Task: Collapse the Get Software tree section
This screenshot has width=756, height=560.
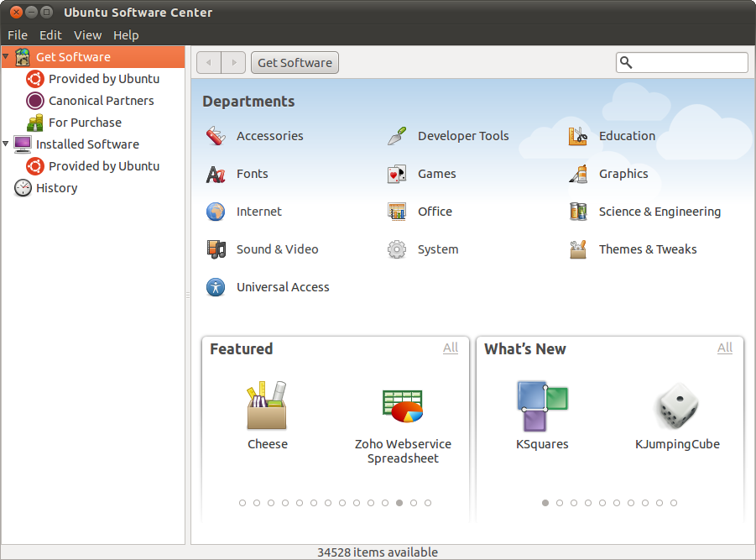Action: pyautogui.click(x=6, y=57)
